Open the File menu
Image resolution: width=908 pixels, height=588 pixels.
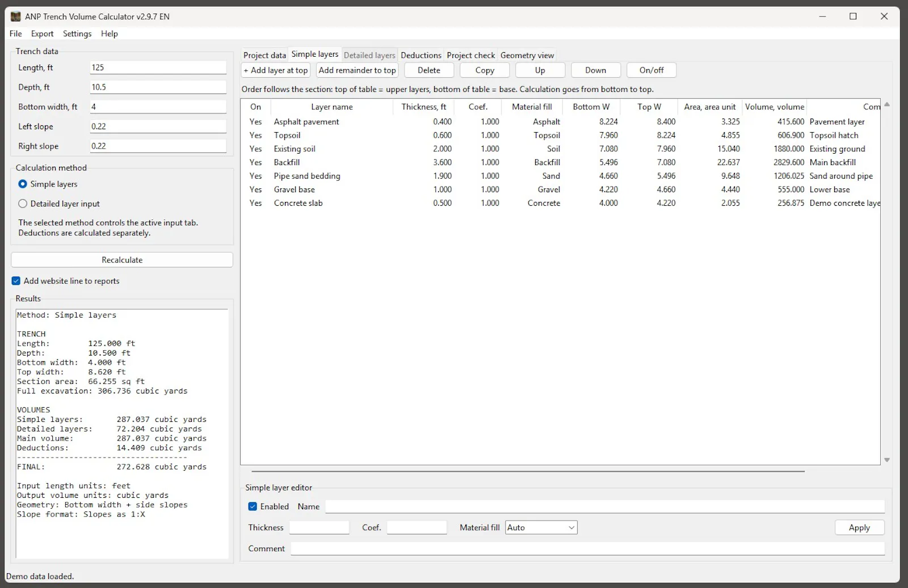click(16, 34)
